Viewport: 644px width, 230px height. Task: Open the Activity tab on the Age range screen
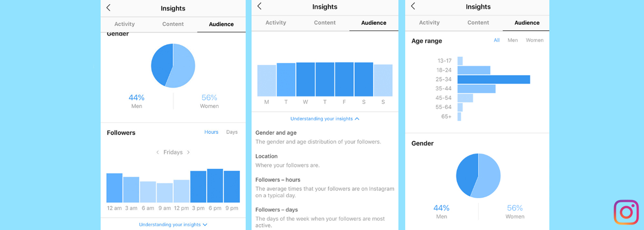coord(429,23)
